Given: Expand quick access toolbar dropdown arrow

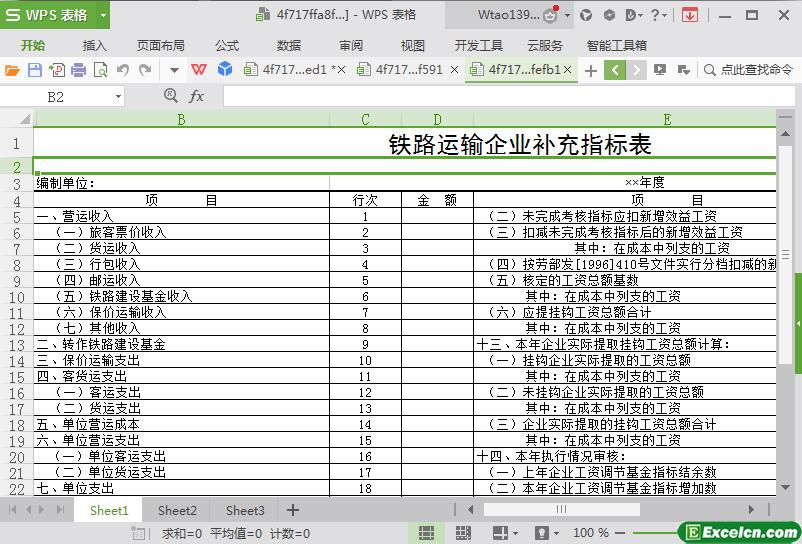Looking at the screenshot, I should [174, 70].
